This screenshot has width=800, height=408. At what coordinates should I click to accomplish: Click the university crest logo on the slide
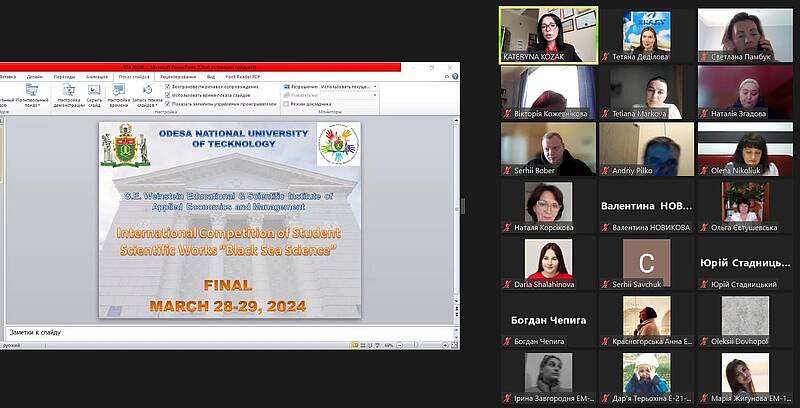(x=125, y=145)
